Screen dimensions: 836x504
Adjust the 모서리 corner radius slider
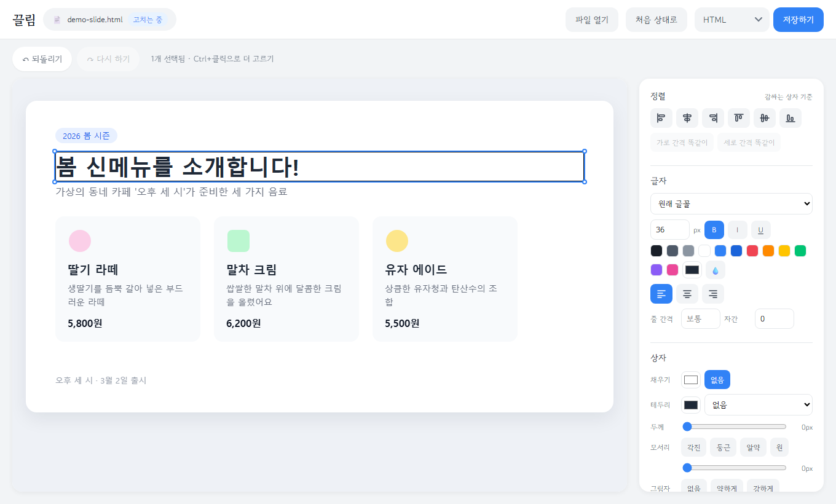[x=735, y=468]
